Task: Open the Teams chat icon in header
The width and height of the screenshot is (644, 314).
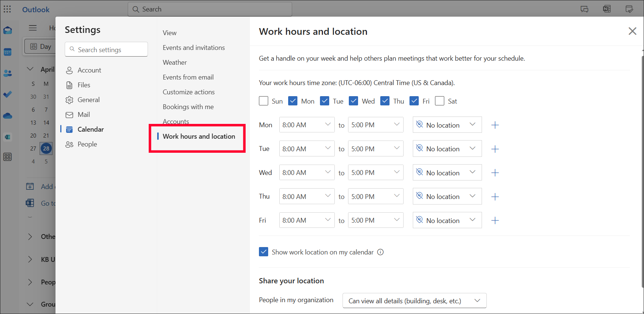Action: tap(584, 9)
